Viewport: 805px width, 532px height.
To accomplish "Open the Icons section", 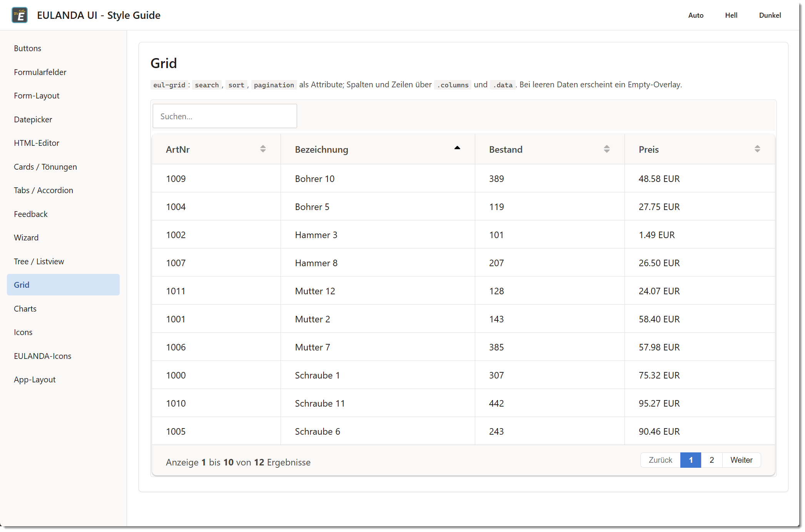I will 63,332.
